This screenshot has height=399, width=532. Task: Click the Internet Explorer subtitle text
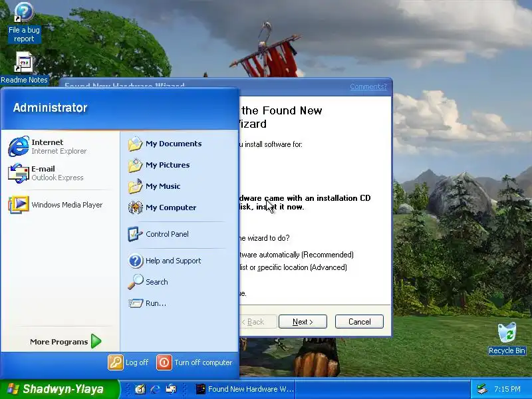click(59, 151)
